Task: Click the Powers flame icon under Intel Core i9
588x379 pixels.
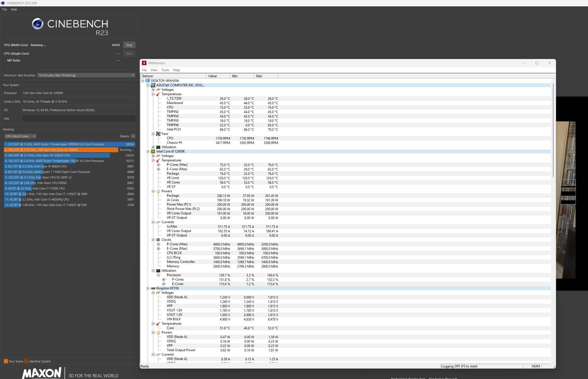Action: click(158, 191)
